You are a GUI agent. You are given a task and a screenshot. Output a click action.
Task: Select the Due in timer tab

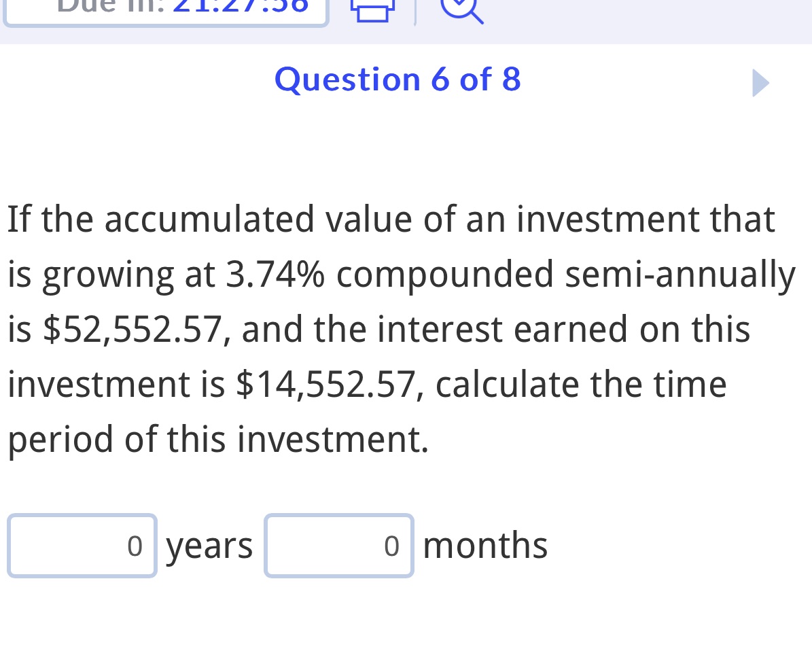click(x=165, y=8)
